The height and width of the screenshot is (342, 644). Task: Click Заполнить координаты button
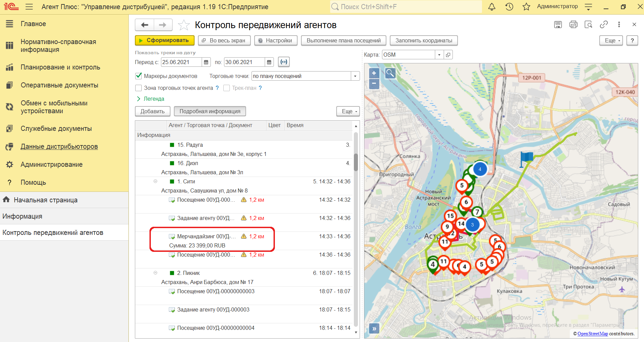click(424, 40)
